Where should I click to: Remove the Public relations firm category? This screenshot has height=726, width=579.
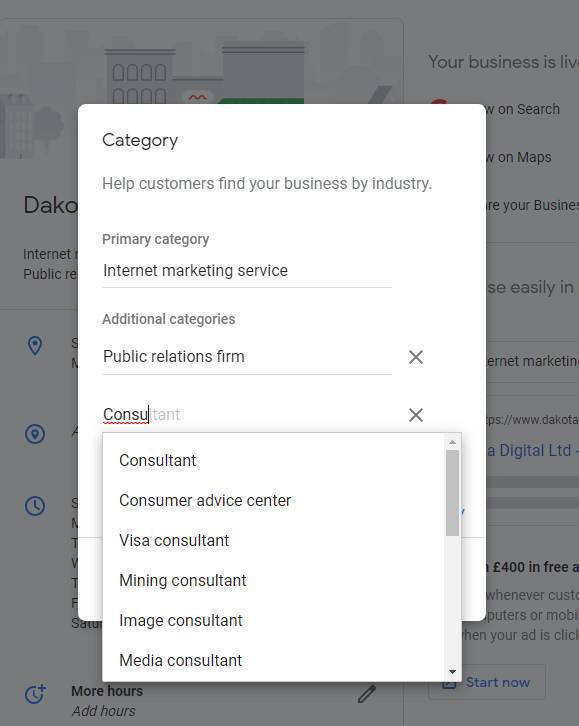coord(416,357)
